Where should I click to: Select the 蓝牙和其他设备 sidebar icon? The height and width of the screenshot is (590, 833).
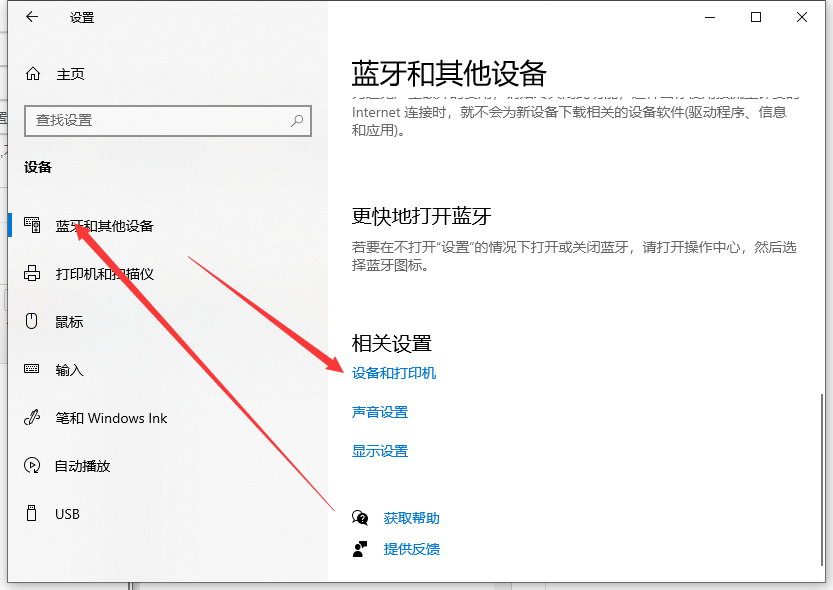coord(32,226)
